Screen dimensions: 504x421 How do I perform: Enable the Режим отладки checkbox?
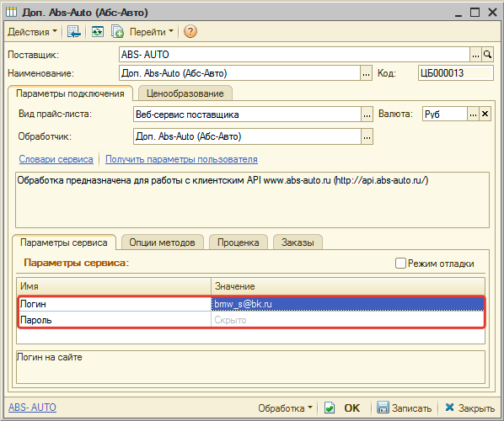coord(400,263)
